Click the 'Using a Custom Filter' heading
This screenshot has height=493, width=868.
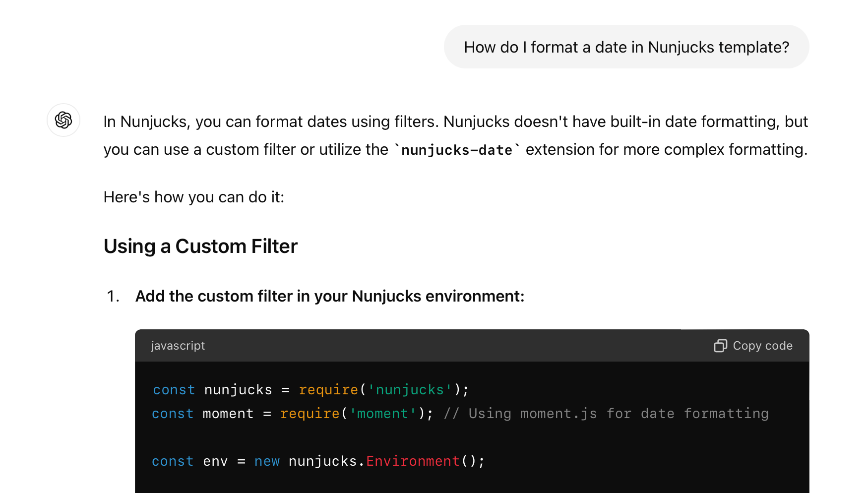click(x=200, y=246)
